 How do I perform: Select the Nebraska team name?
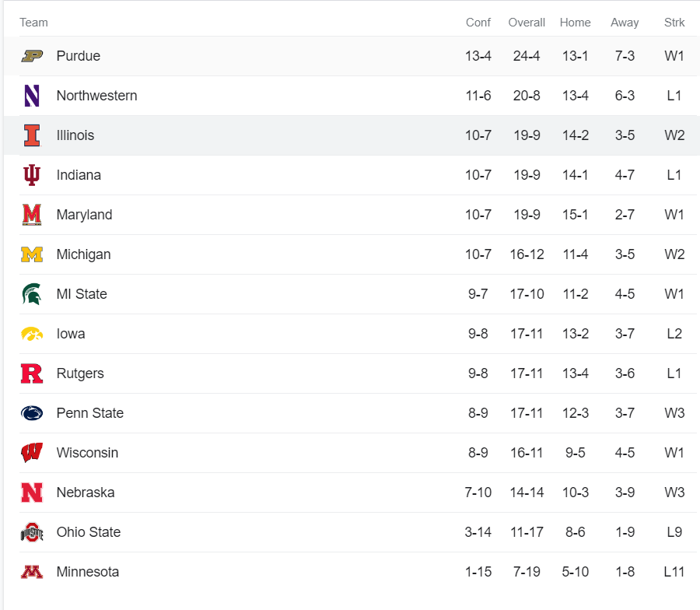pos(86,493)
